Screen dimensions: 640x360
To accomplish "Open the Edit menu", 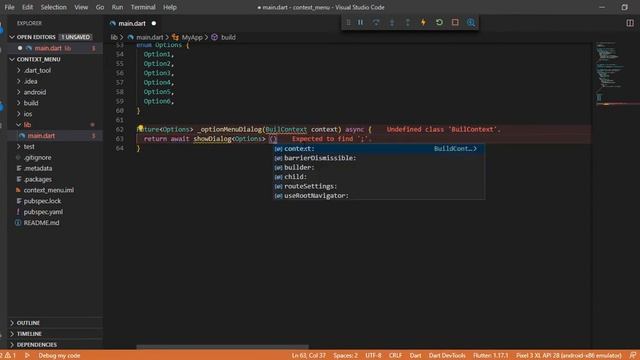I will point(27,7).
